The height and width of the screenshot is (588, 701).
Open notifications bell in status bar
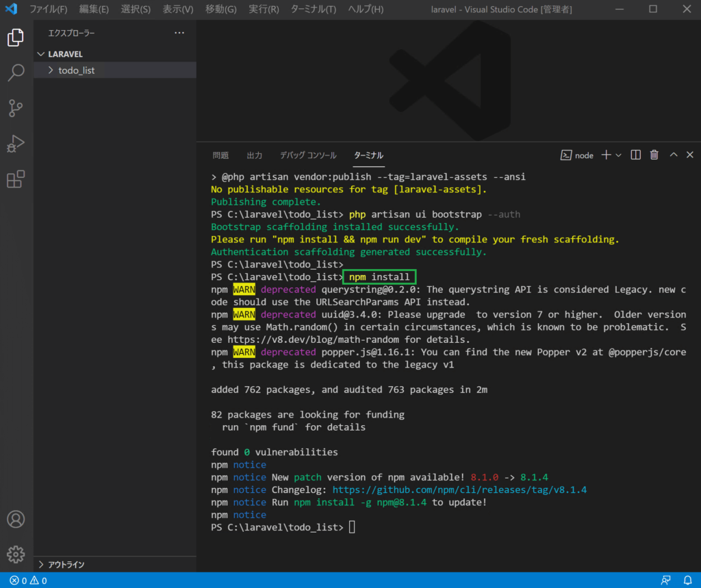(687, 580)
